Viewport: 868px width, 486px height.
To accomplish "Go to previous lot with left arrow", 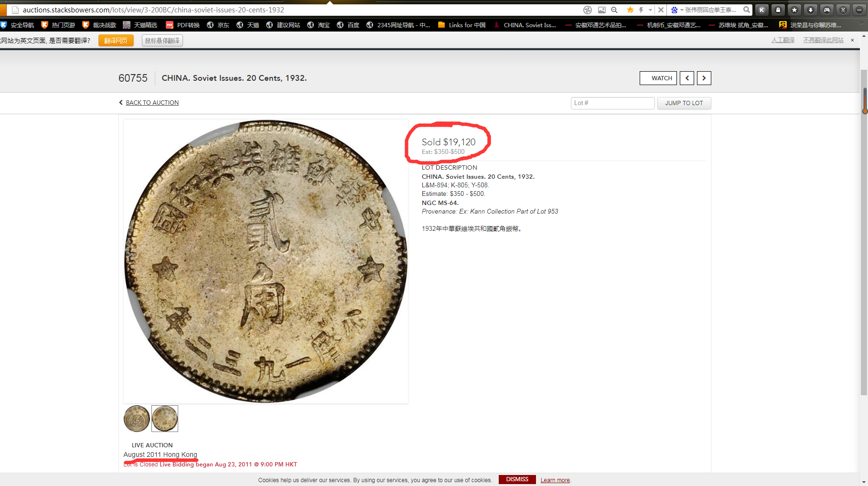I will pyautogui.click(x=687, y=78).
